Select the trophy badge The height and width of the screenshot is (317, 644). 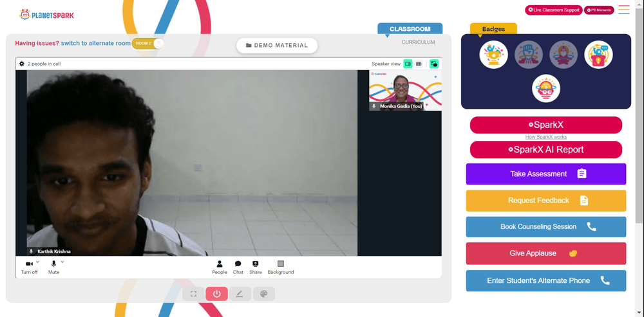pyautogui.click(x=494, y=55)
